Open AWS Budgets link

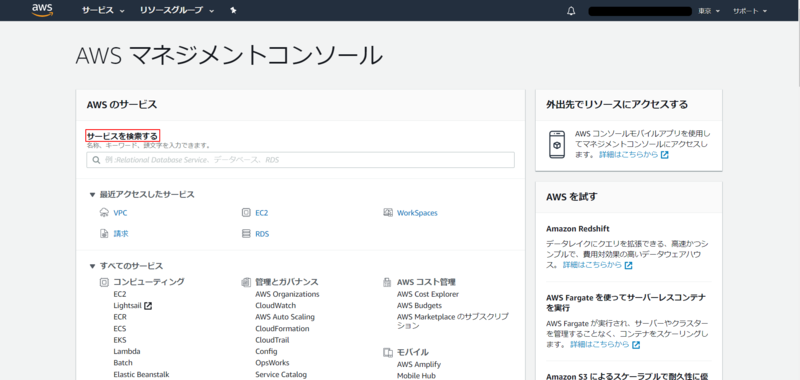click(x=419, y=306)
